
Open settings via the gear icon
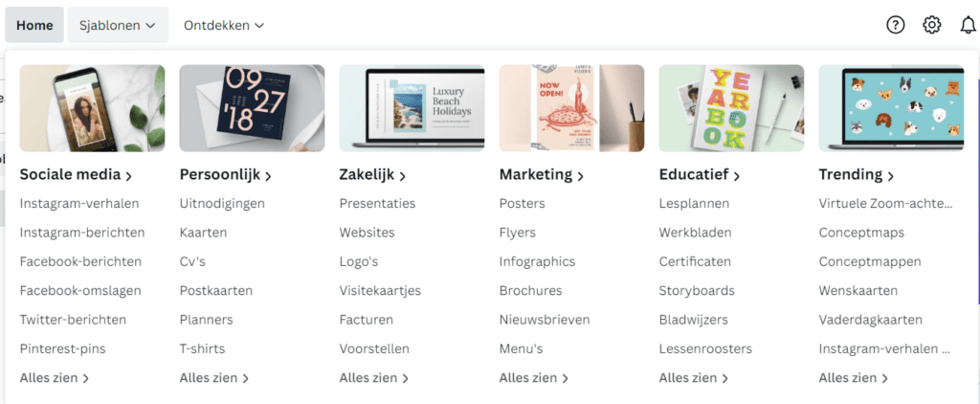coord(932,25)
